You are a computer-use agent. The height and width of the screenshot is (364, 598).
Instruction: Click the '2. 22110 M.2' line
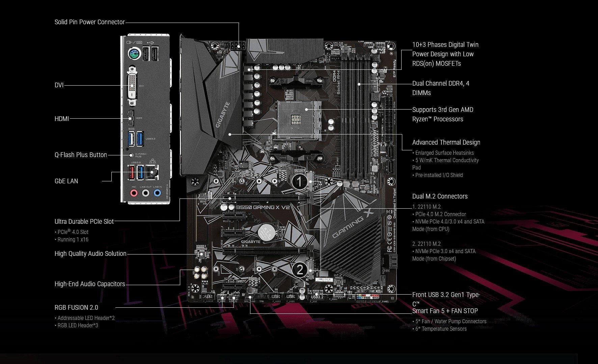427,244
